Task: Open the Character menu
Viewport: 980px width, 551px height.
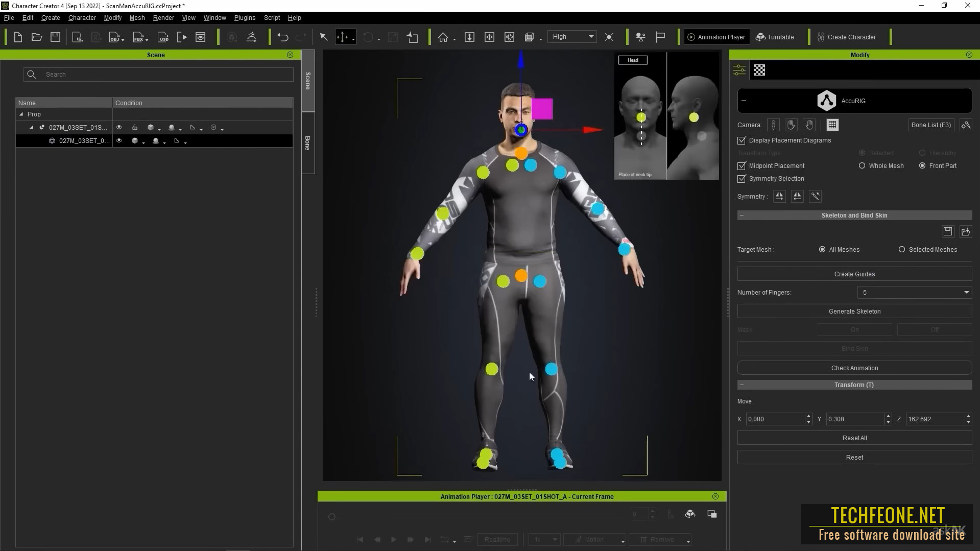Action: tap(82, 17)
